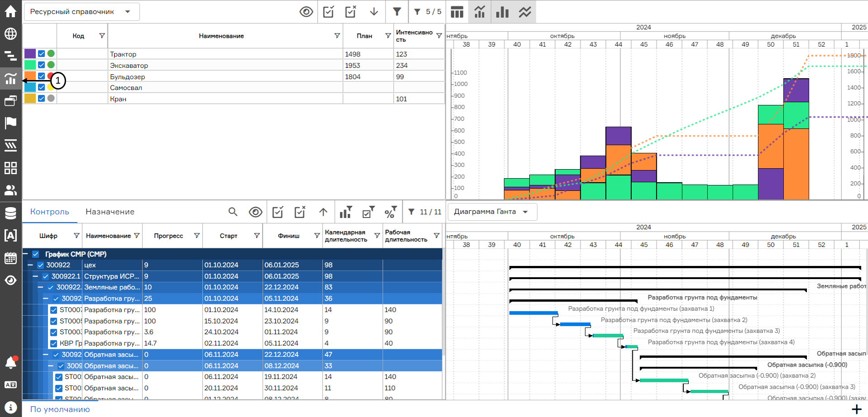Open the Ресурсный справочник dropdown
868x417 pixels.
tap(81, 12)
